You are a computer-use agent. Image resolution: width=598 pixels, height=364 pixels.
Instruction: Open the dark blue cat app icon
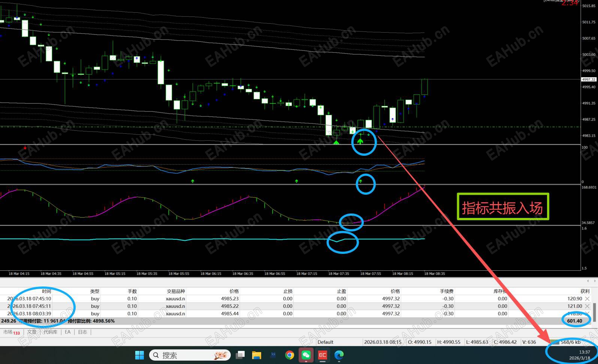coord(273,355)
